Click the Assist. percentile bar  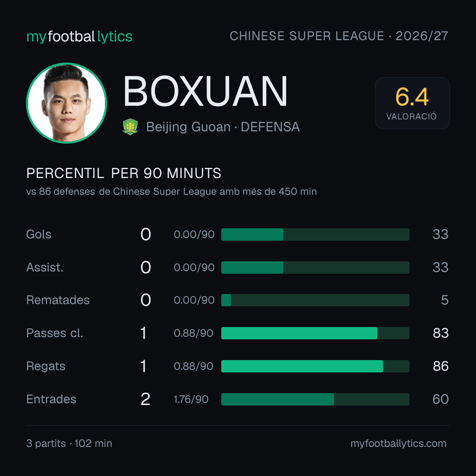315,268
